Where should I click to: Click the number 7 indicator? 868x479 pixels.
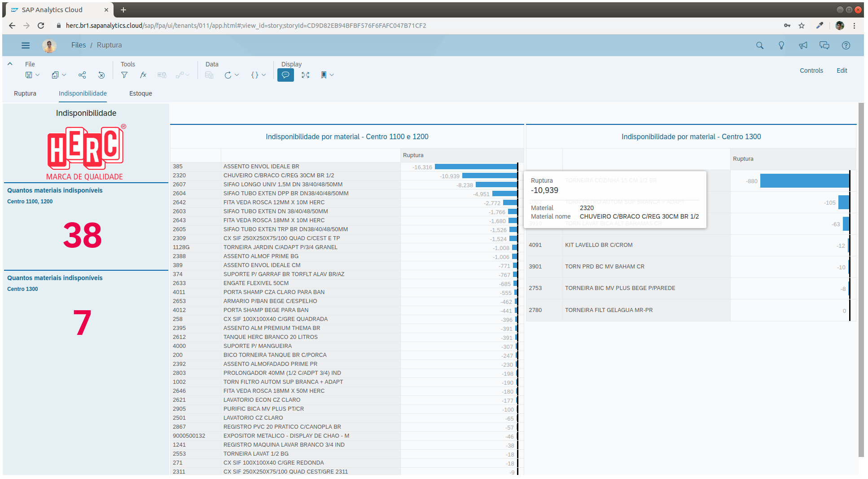coord(83,323)
